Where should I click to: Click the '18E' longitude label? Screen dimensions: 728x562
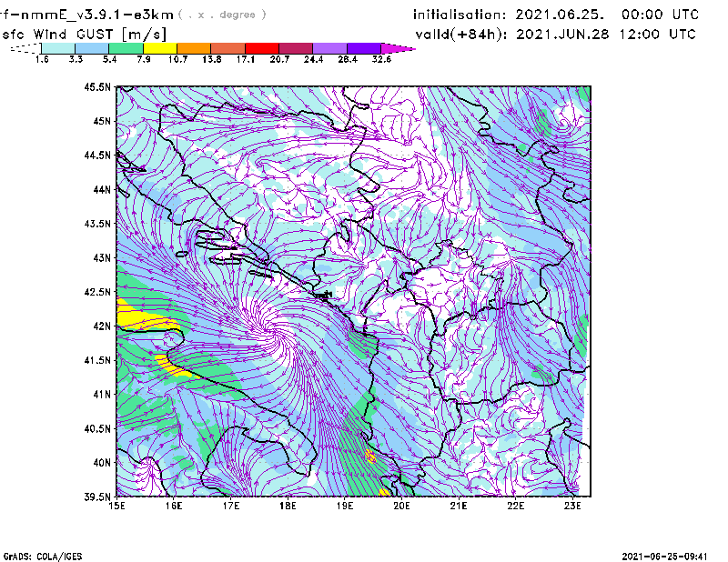pyautogui.click(x=288, y=506)
